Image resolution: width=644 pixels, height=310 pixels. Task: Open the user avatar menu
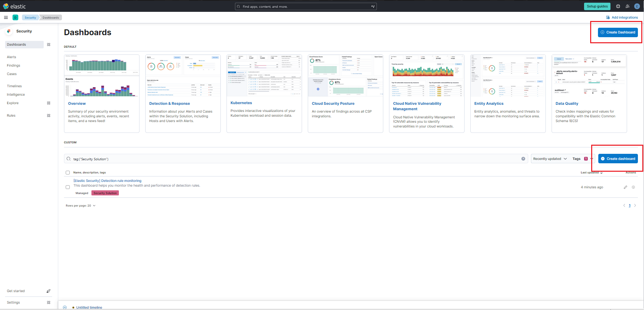point(637,6)
